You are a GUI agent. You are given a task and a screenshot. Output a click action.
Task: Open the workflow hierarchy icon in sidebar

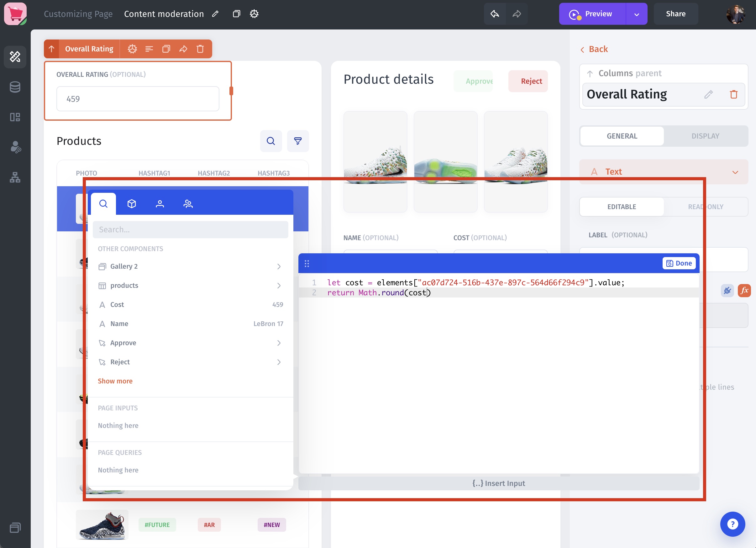point(15,177)
